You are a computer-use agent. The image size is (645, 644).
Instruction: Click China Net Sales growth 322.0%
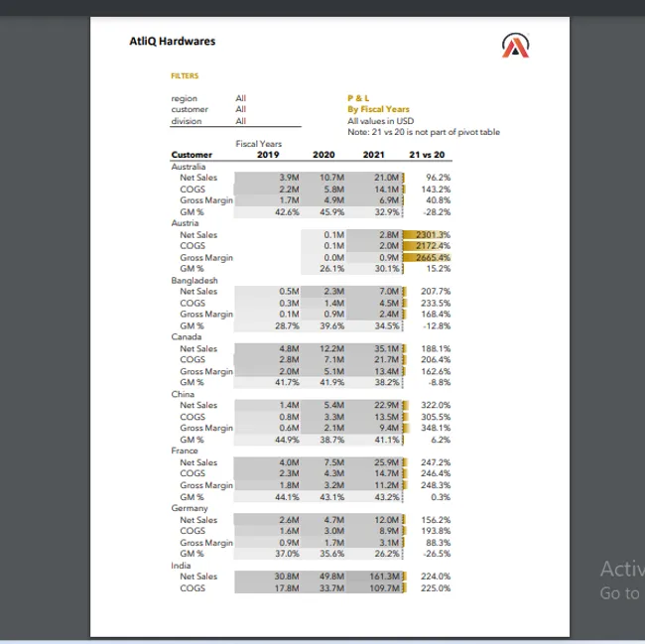[x=436, y=406]
